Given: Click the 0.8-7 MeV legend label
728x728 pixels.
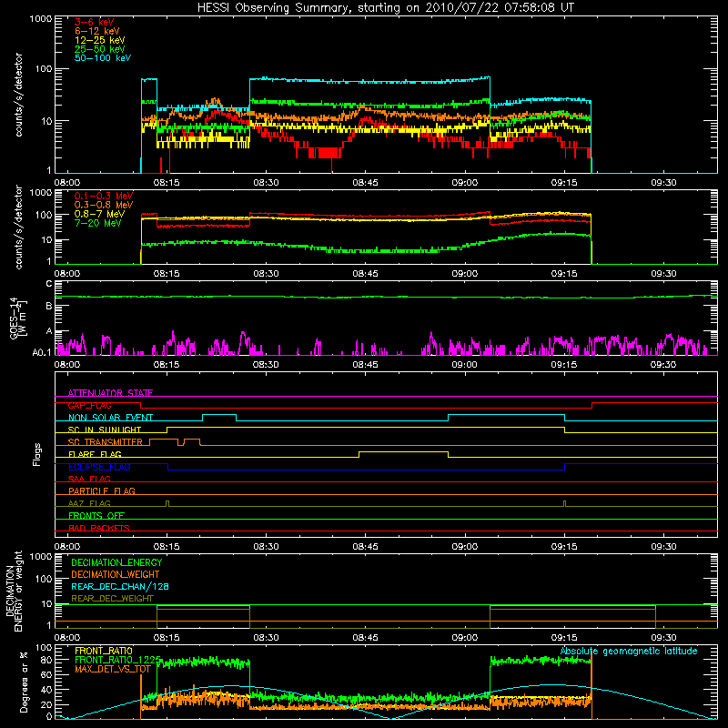Looking at the screenshot, I should pyautogui.click(x=99, y=214).
